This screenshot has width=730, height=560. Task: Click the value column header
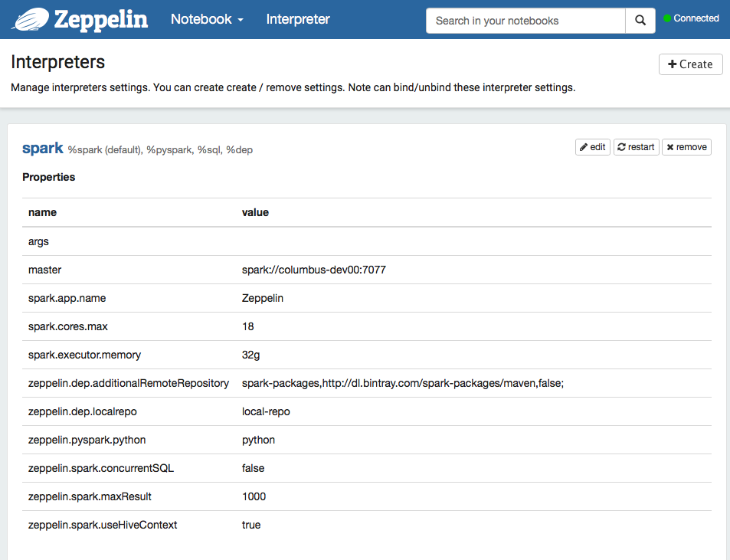[255, 213]
